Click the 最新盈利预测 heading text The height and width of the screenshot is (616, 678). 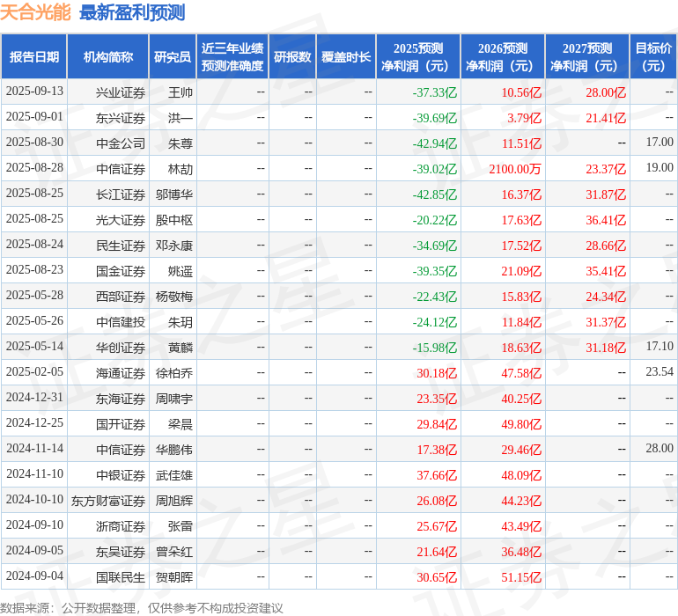click(132, 12)
